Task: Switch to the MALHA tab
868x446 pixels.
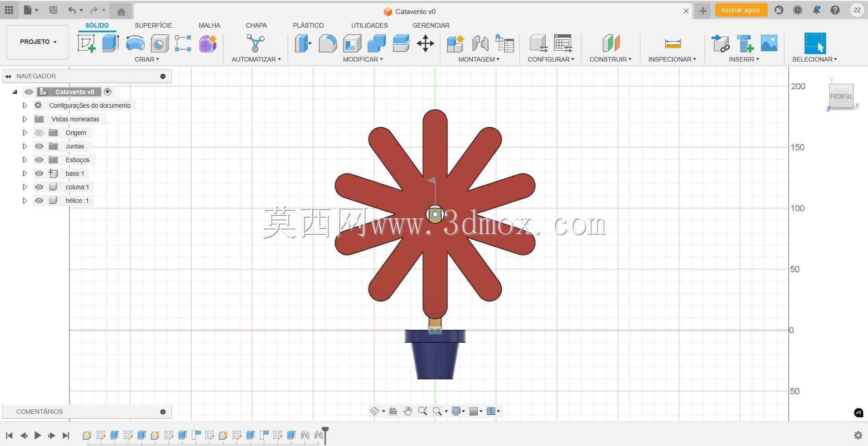Action: pos(209,25)
